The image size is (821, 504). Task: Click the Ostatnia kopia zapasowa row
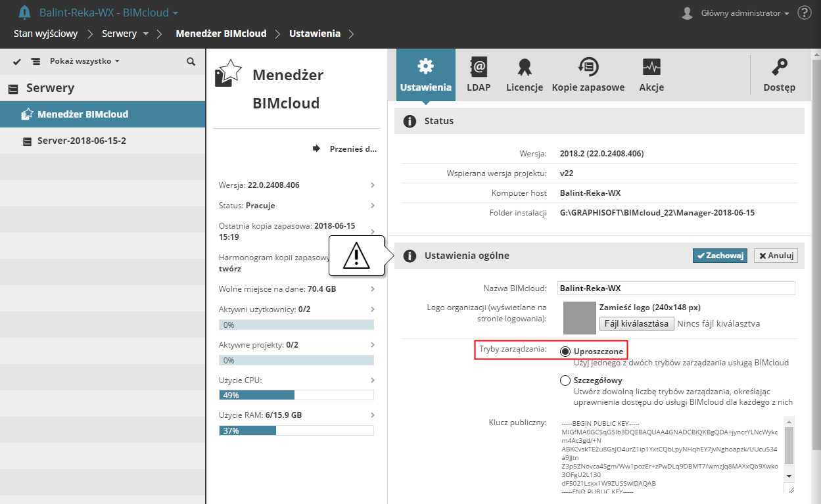pyautogui.click(x=298, y=231)
